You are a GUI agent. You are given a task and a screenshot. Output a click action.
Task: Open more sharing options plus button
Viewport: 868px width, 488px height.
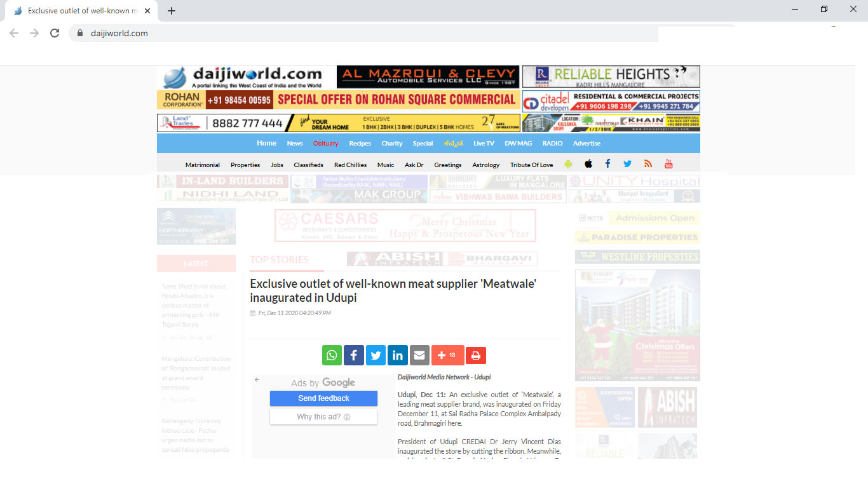point(447,355)
